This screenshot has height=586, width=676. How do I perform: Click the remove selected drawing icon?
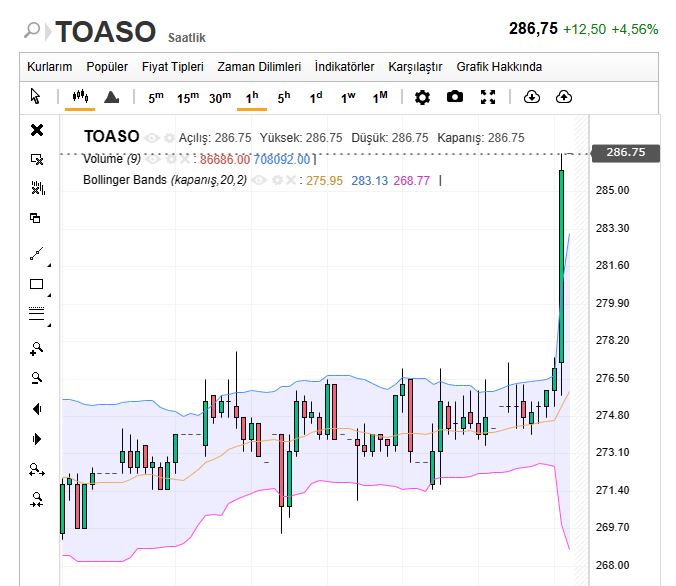pyautogui.click(x=37, y=160)
